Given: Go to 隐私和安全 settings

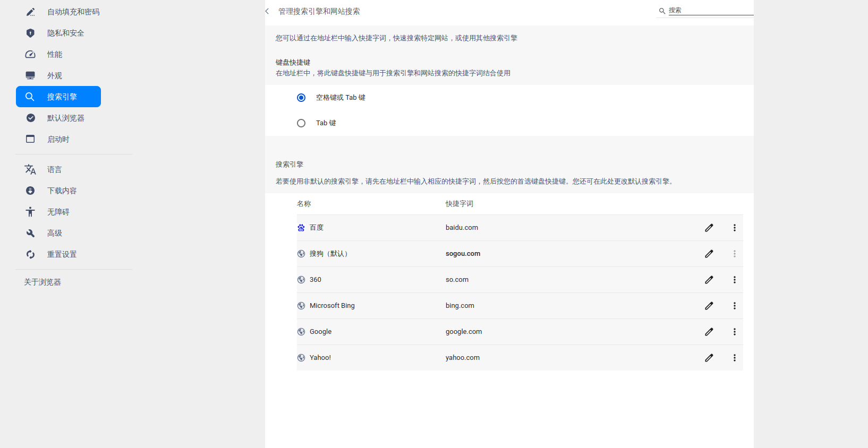Looking at the screenshot, I should pyautogui.click(x=58, y=33).
